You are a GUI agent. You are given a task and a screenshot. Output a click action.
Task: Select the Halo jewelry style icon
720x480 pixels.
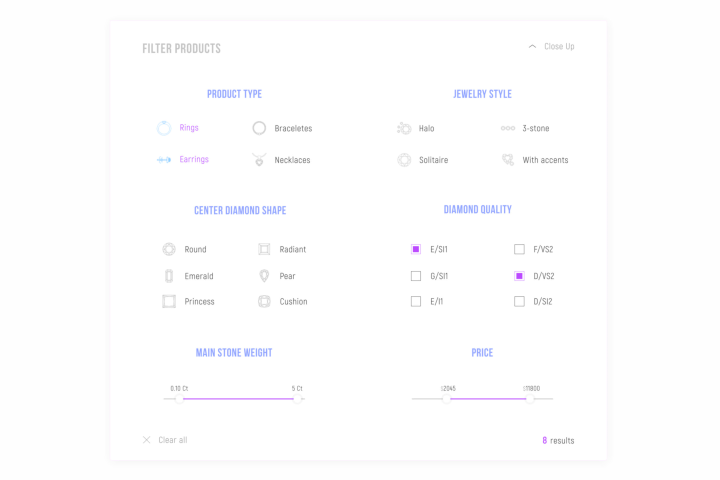click(404, 128)
